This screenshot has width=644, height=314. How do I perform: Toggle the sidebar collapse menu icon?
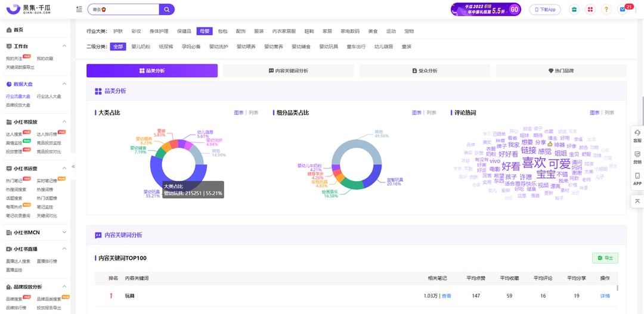(79, 9)
